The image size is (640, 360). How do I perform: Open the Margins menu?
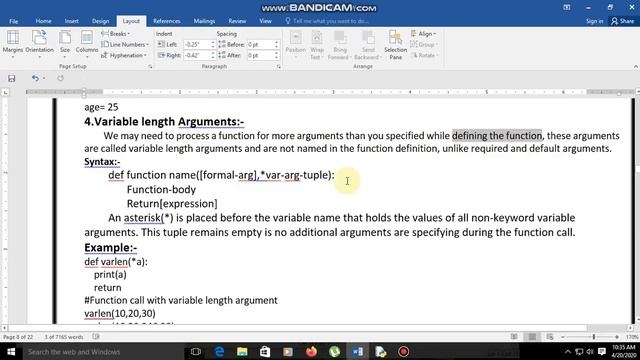tap(13, 43)
